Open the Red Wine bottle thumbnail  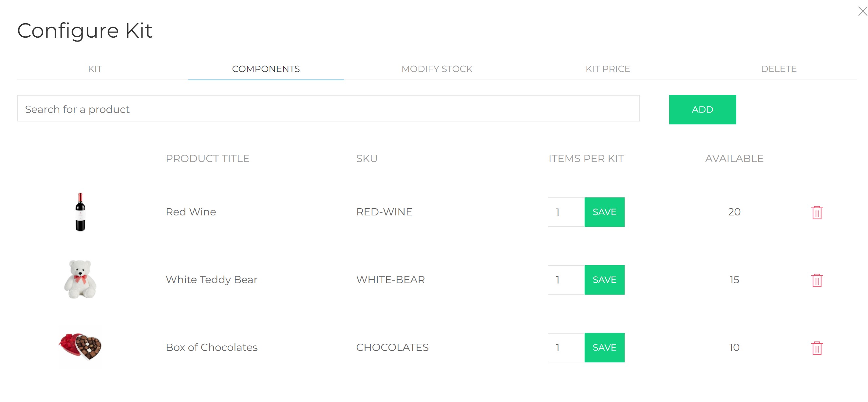[80, 212]
